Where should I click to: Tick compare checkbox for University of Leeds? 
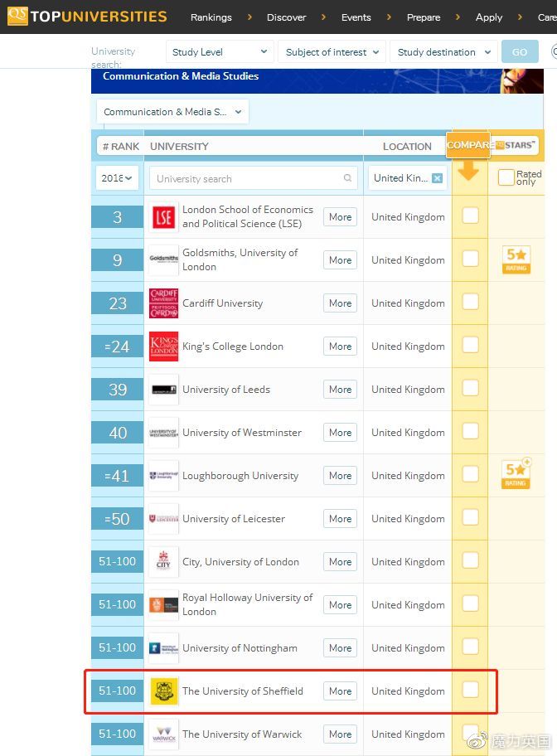470,388
